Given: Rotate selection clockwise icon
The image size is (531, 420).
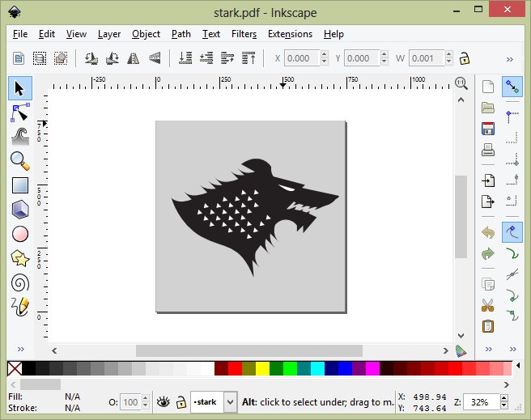Looking at the screenshot, I should (112, 58).
